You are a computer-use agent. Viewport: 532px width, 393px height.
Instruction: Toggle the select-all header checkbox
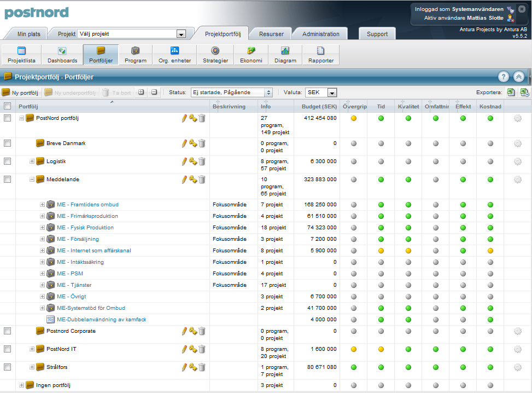point(7,106)
